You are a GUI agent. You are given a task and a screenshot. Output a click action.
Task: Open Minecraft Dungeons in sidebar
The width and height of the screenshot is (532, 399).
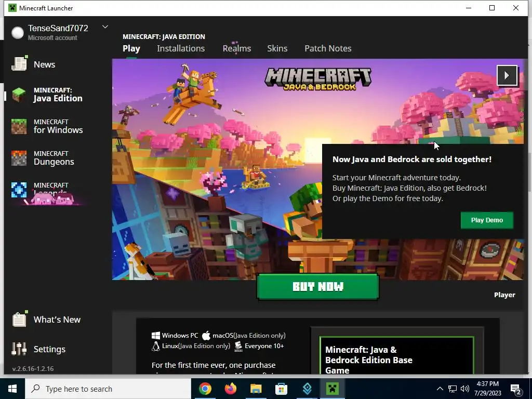(x=43, y=158)
